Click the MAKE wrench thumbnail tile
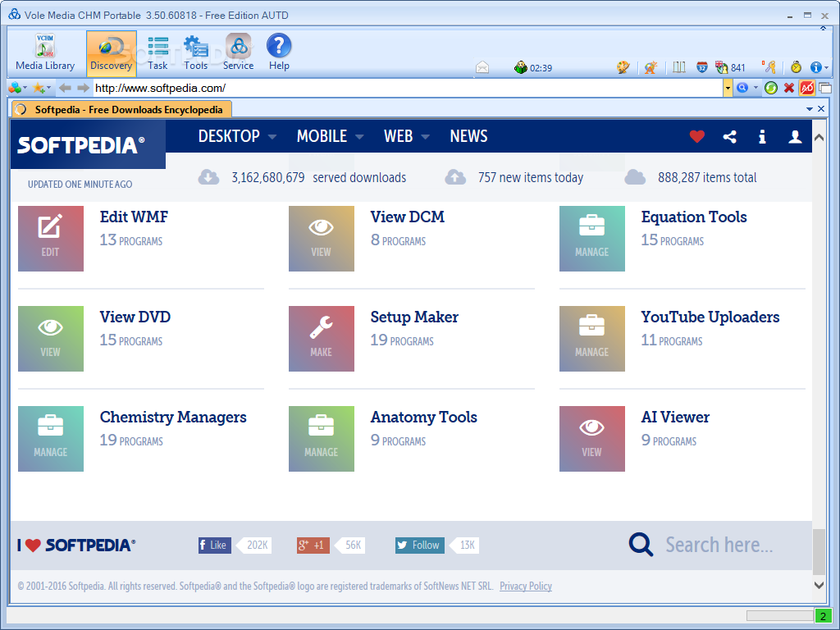Viewport: 840px width, 630px height. tap(322, 339)
